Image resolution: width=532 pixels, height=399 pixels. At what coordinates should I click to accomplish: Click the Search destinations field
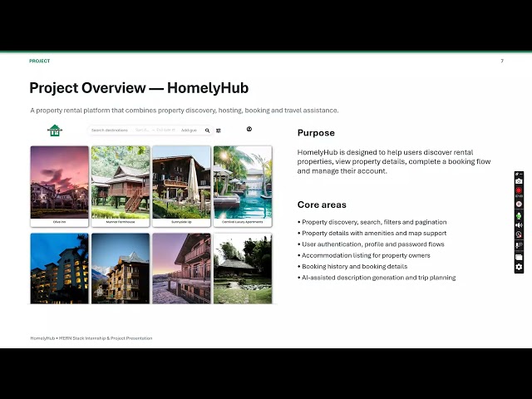click(110, 131)
